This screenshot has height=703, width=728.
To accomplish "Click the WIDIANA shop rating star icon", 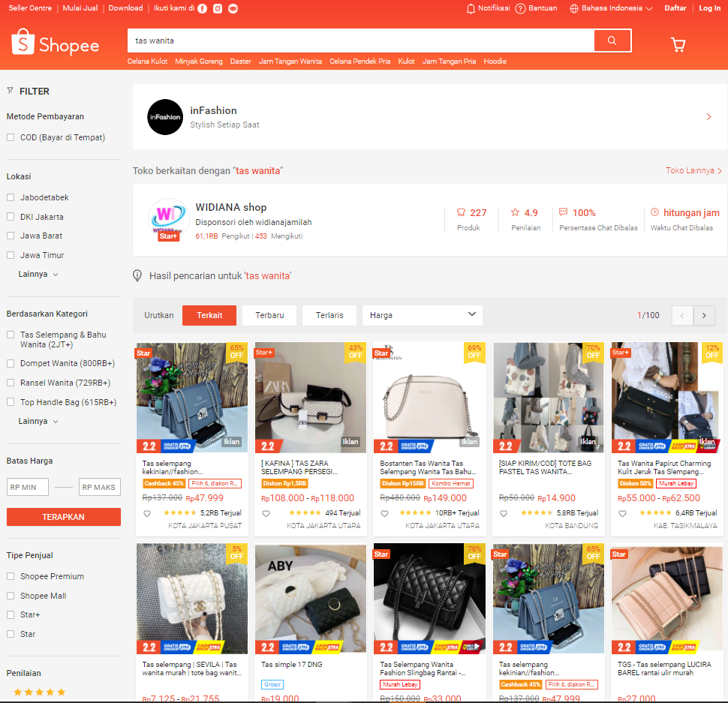I will point(516,212).
